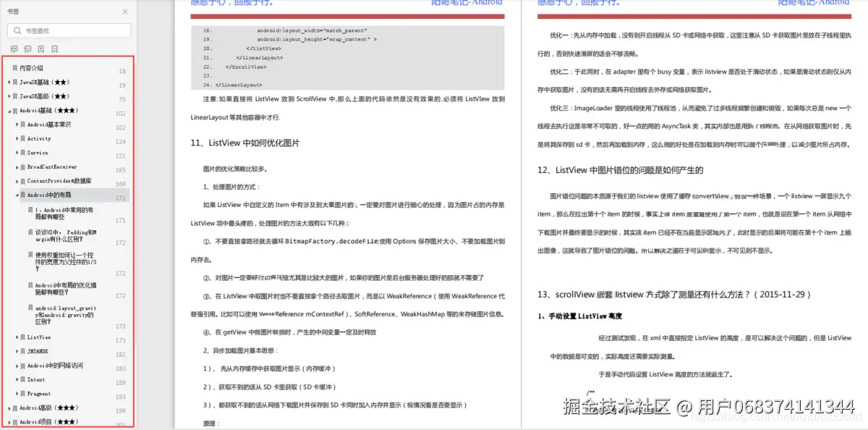Click the add bookmark icon
This screenshot has height=430, width=868.
pos(41,49)
